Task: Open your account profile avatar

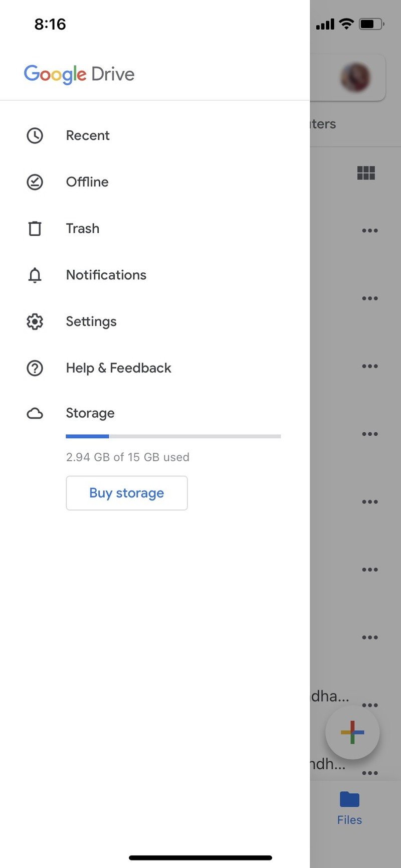Action: click(356, 77)
